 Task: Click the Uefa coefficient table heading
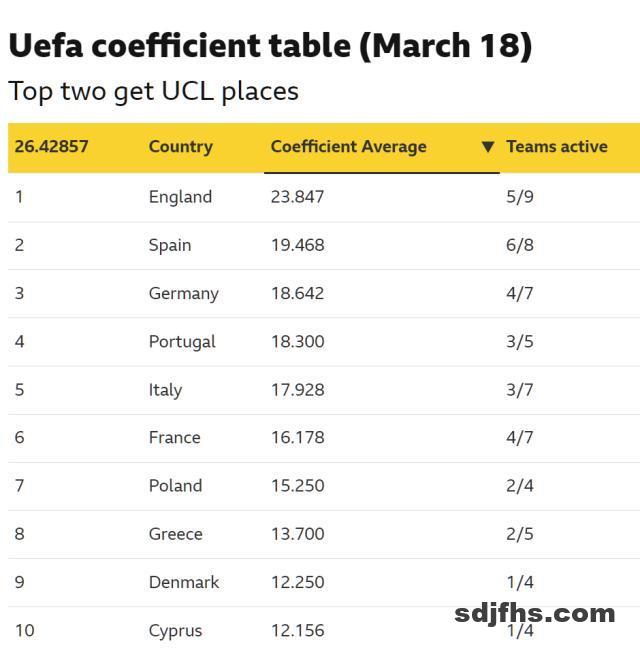click(x=270, y=45)
